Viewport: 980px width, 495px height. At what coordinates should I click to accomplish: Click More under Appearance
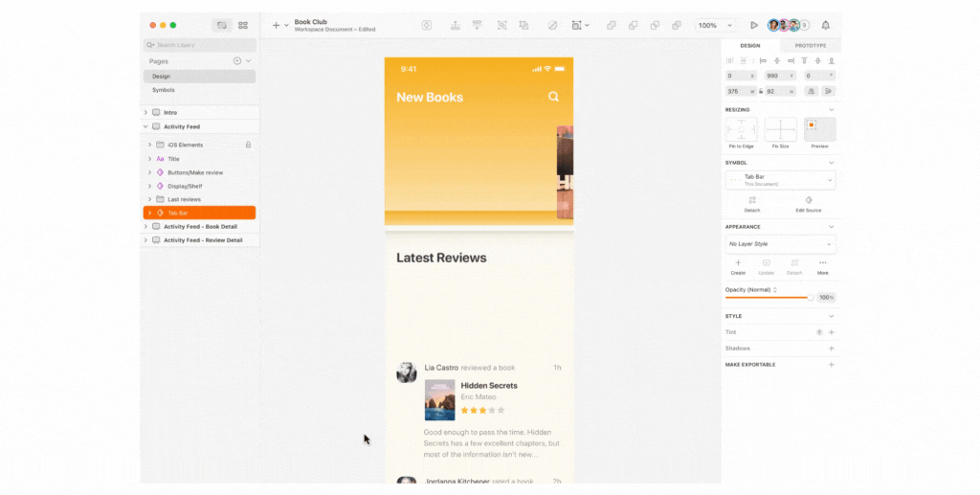coord(822,267)
